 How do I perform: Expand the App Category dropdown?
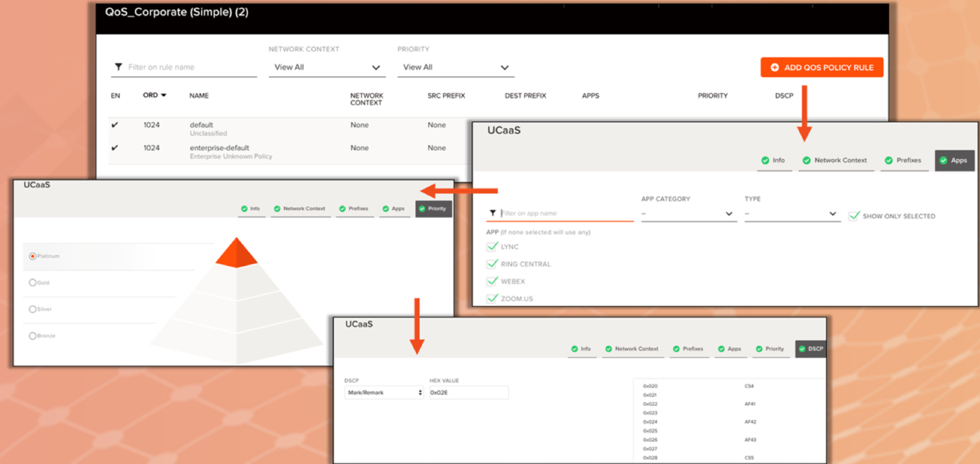pos(689,214)
